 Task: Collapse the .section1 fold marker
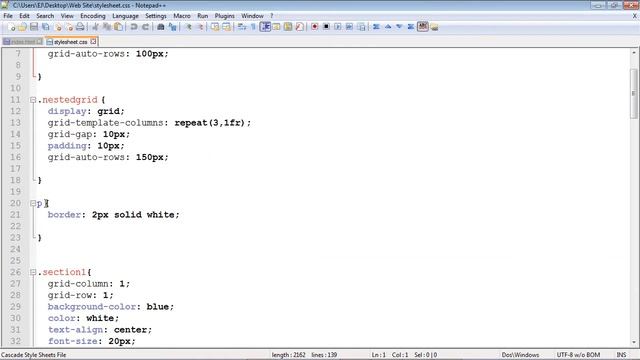(33, 272)
